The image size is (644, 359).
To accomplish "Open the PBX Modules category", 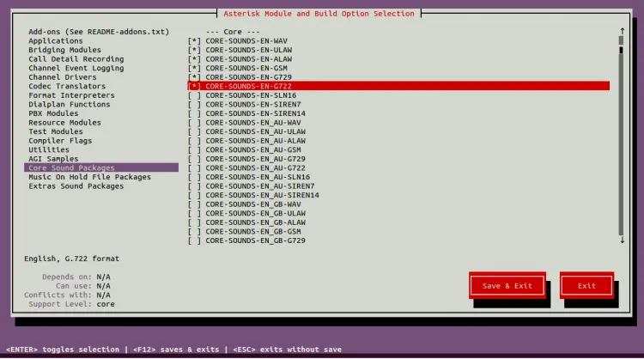I will point(53,113).
